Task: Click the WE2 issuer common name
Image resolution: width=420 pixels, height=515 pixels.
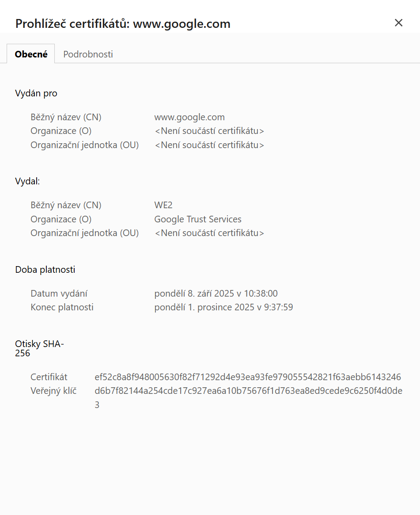Action: coord(164,205)
